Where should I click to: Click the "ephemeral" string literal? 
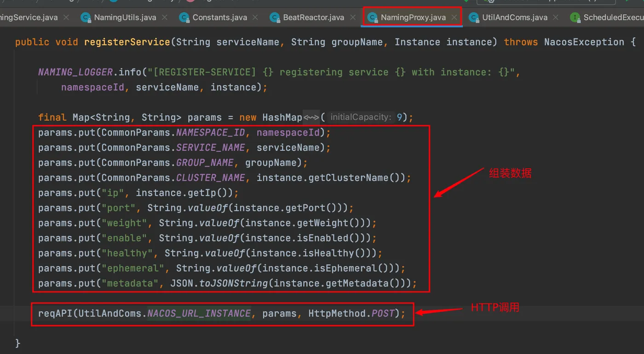[133, 268]
